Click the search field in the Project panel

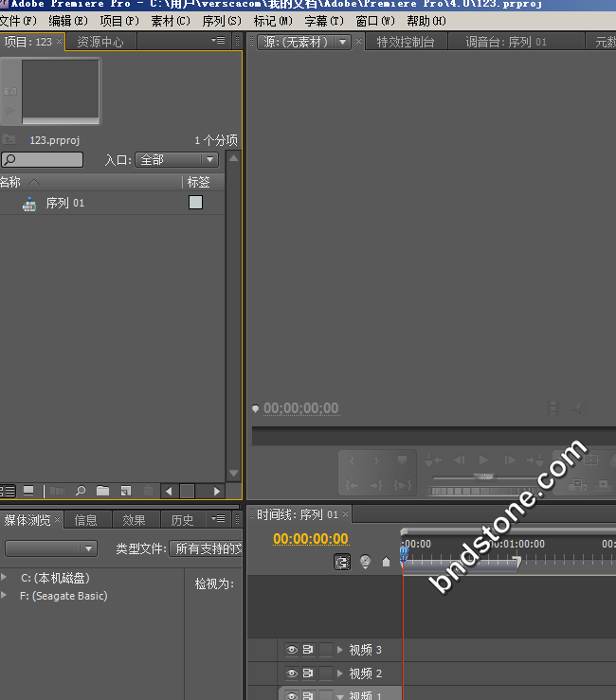pyautogui.click(x=43, y=160)
